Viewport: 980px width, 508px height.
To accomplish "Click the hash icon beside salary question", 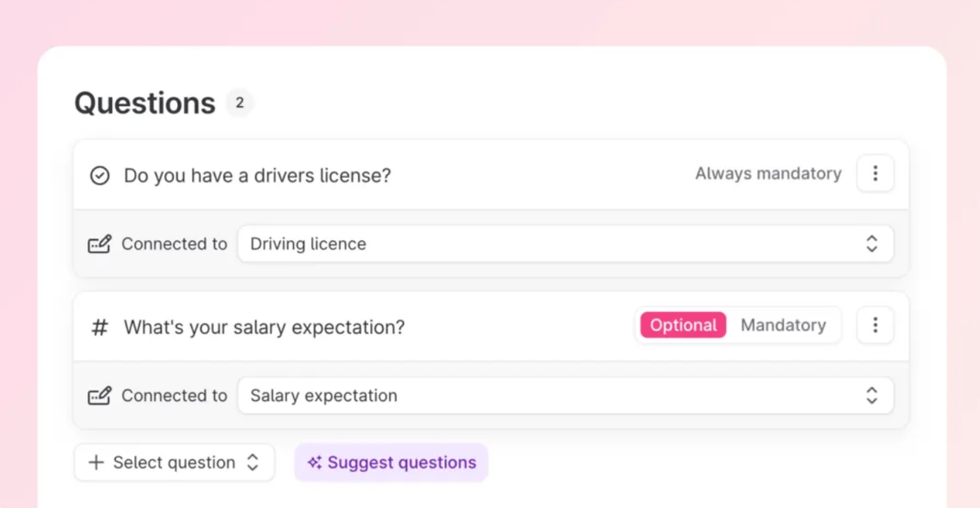I will (100, 328).
